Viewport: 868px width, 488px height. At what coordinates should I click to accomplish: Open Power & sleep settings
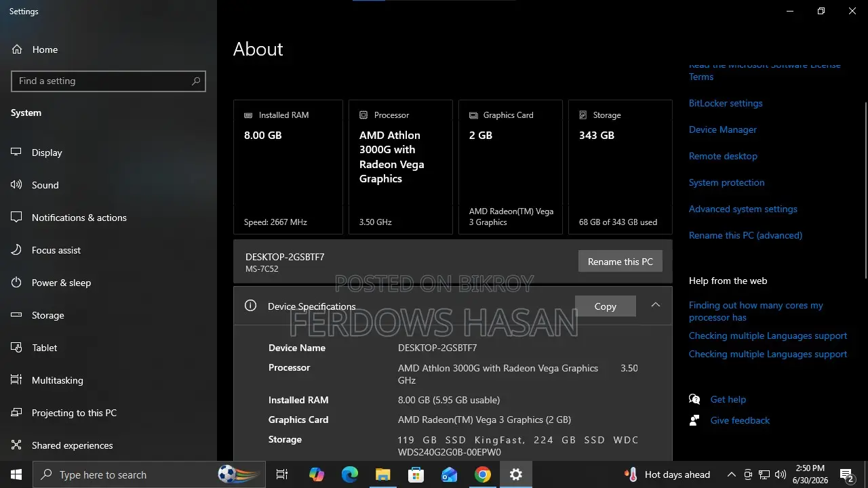[x=108, y=283]
